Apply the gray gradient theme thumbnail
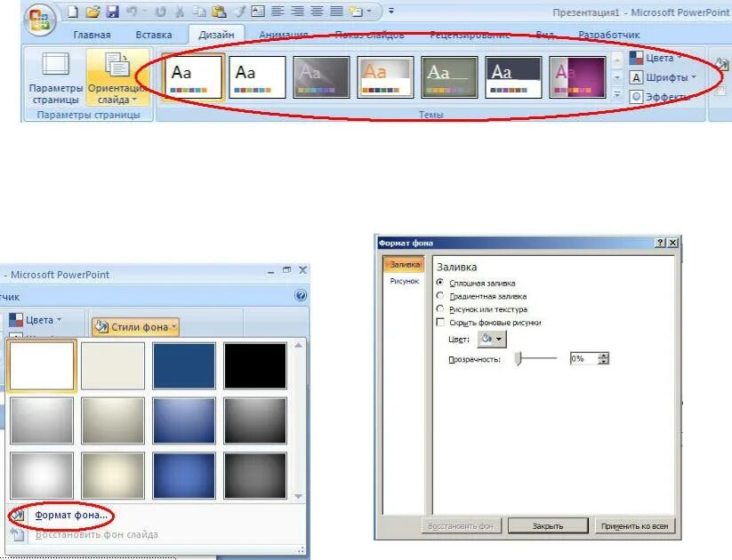 click(x=321, y=77)
